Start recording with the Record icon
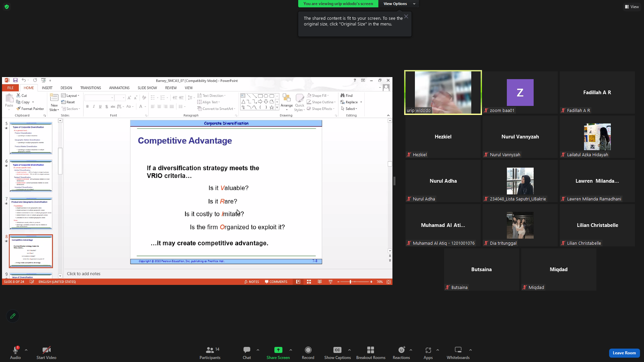This screenshot has height=362, width=644. 308,350
